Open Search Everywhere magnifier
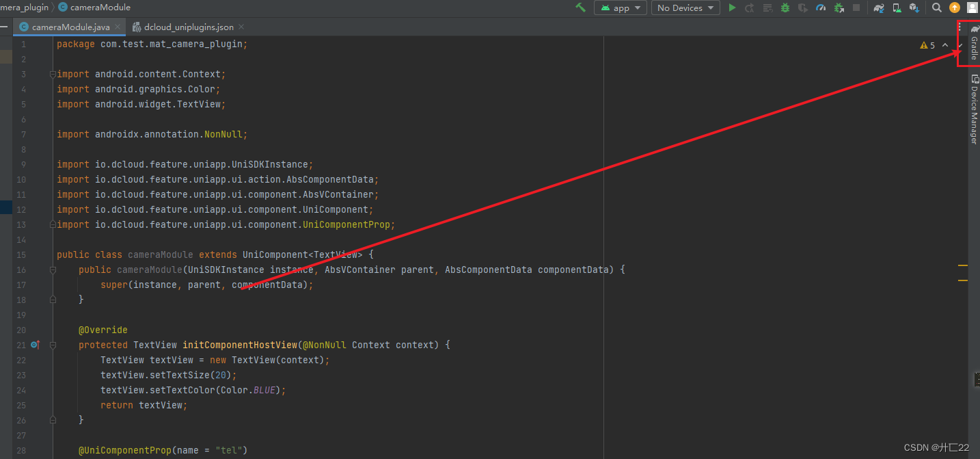The image size is (980, 459). [937, 8]
